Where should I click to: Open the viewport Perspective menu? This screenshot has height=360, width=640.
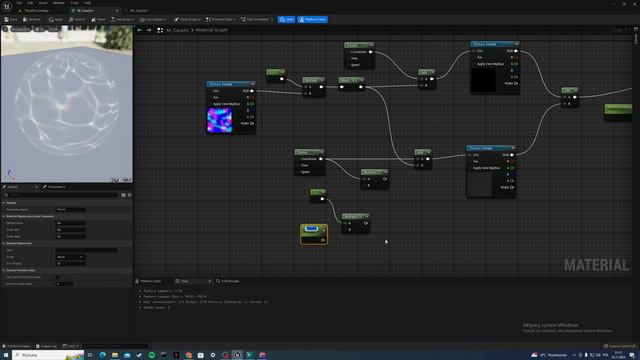point(20,29)
